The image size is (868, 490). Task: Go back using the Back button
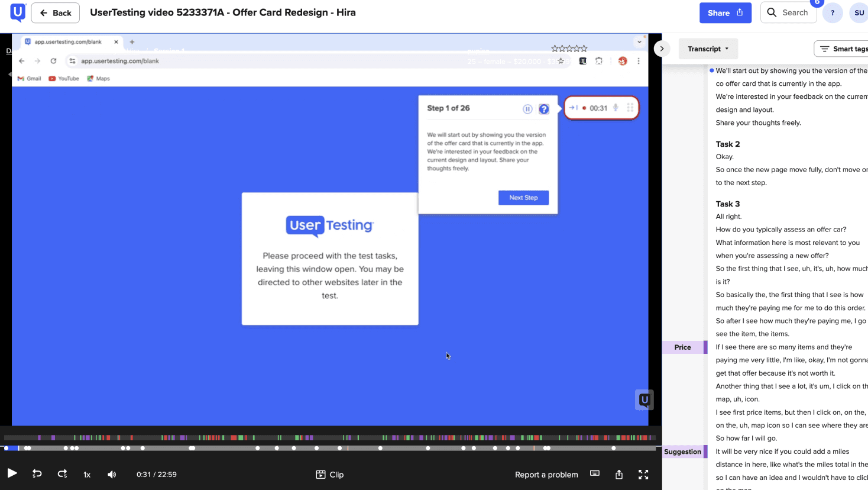pos(56,12)
